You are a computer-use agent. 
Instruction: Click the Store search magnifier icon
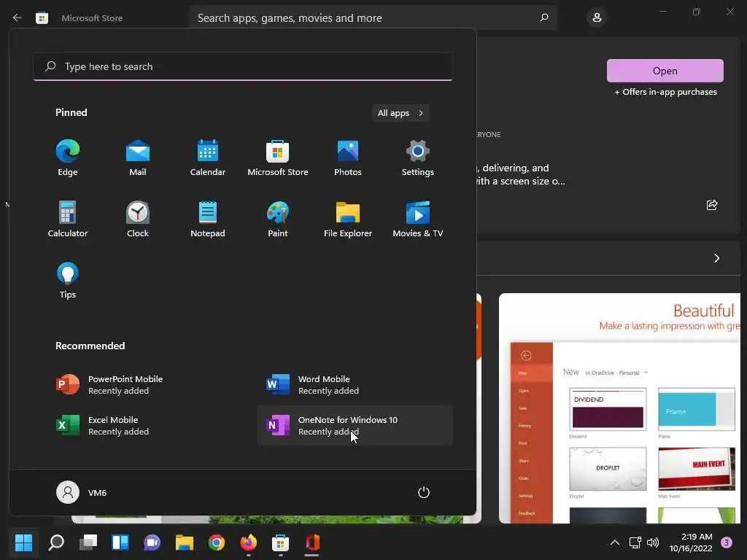(x=544, y=17)
